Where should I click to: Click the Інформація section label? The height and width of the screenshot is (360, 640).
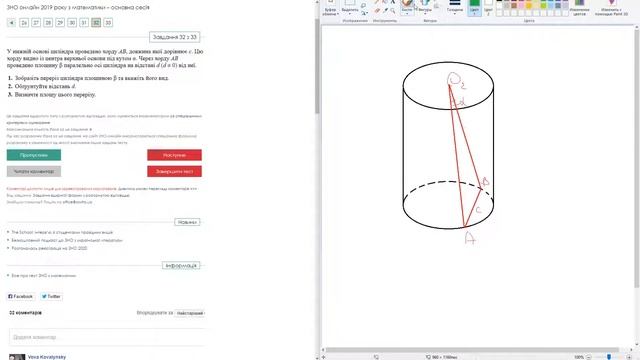point(181,265)
